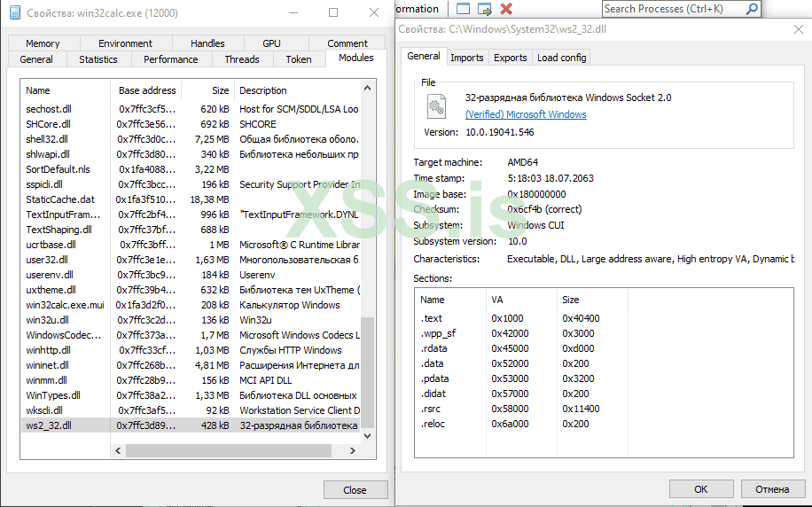
Task: Select the wininet.dll module row
Action: (x=192, y=364)
